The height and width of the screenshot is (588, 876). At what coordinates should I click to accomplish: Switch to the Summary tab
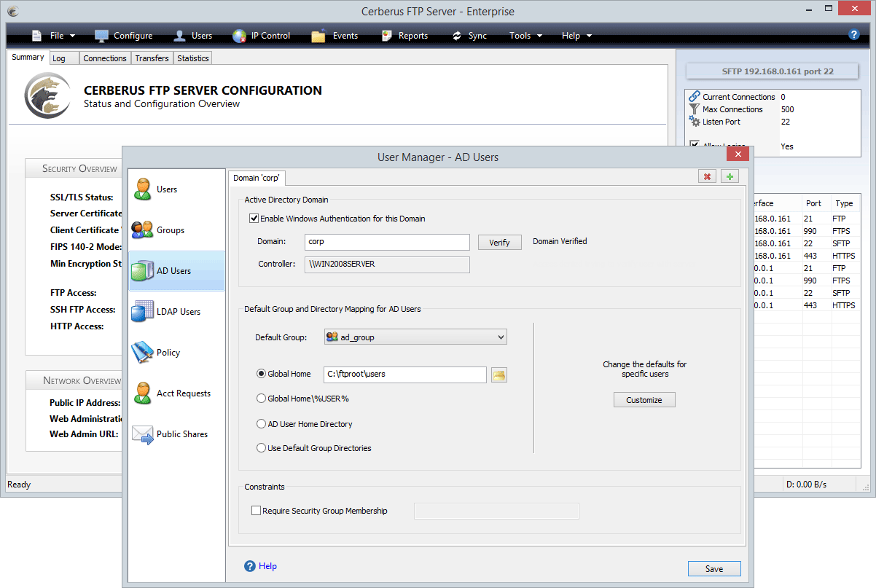pyautogui.click(x=28, y=57)
